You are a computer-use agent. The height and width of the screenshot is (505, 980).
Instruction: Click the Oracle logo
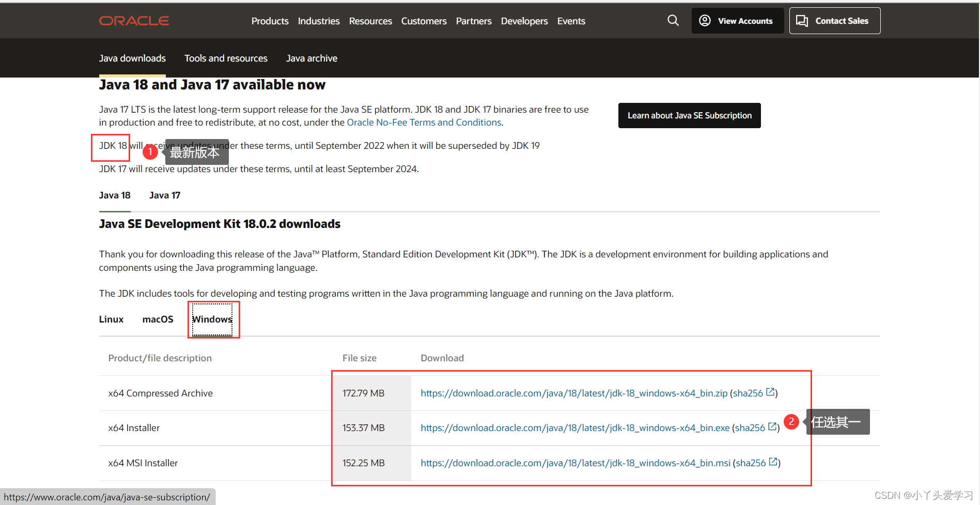tap(134, 21)
